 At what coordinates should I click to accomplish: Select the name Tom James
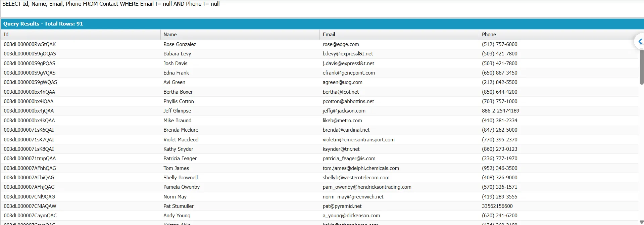[x=176, y=168]
